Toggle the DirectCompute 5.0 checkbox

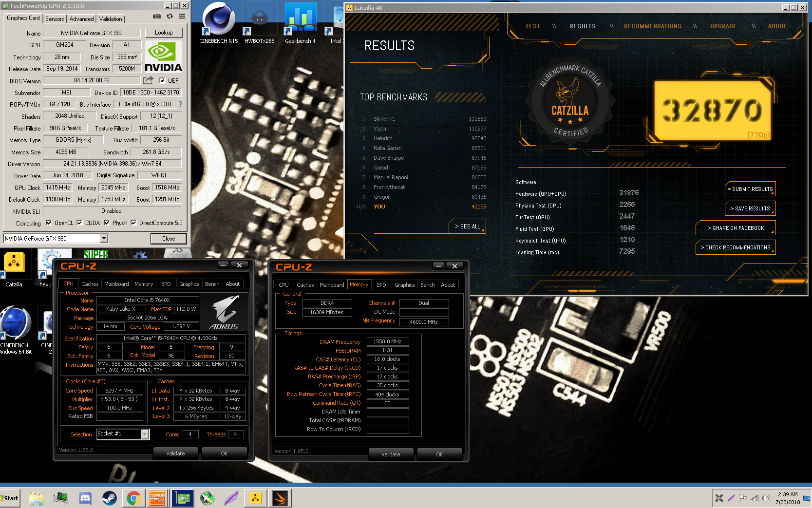coord(133,223)
